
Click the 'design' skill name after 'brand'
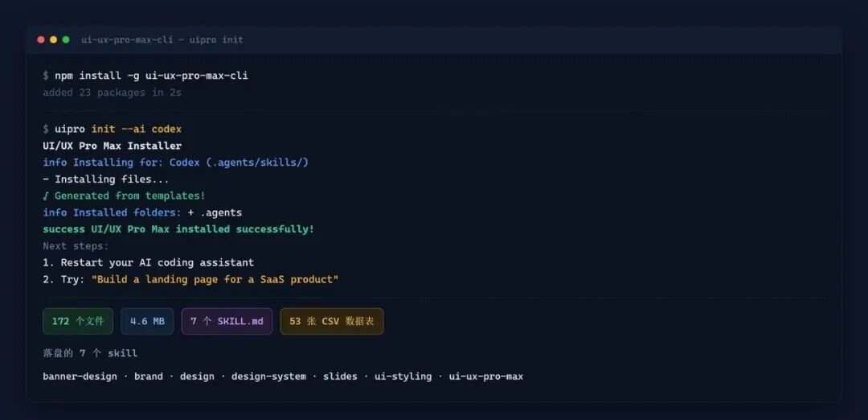[197, 377]
